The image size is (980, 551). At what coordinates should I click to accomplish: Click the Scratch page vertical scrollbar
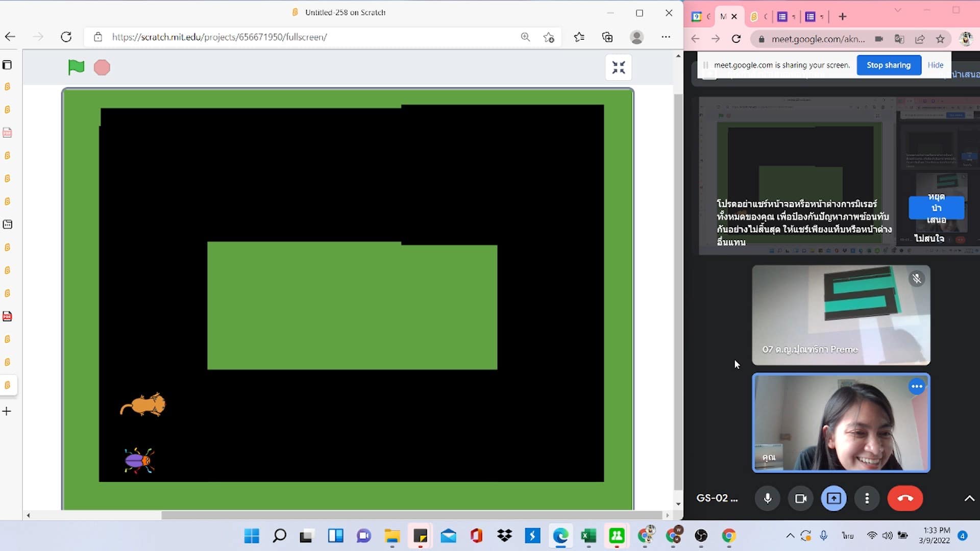[678, 291]
